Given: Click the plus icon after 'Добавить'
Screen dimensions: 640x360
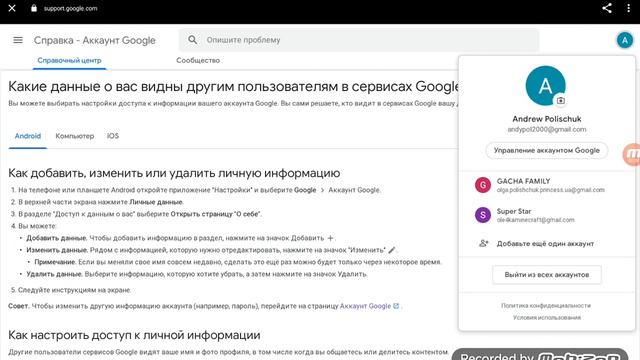Looking at the screenshot, I should pos(330,238).
